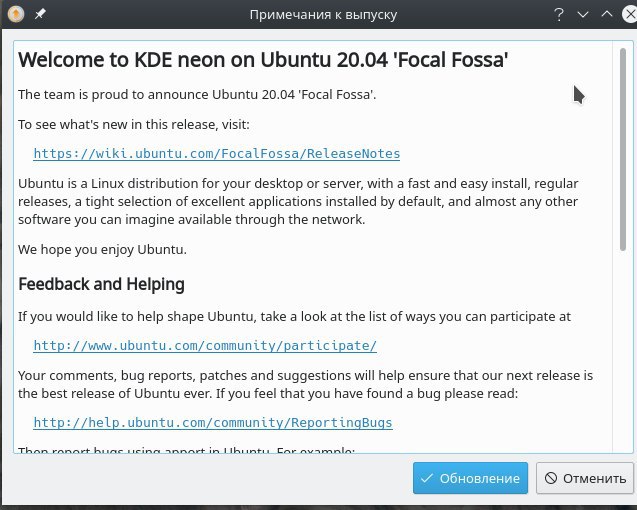Minimize window using the down chevron
The image size is (637, 510).
[x=583, y=15]
